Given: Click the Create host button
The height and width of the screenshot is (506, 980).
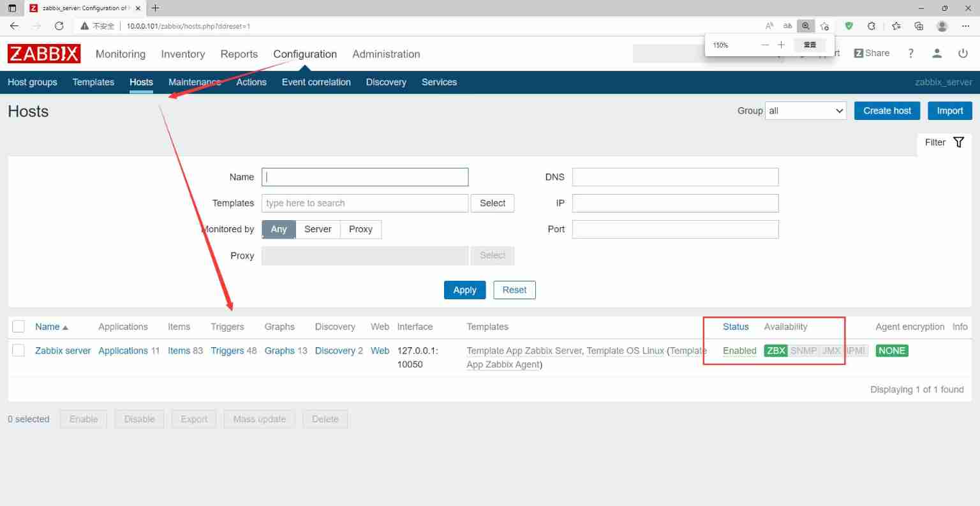Looking at the screenshot, I should coord(887,110).
